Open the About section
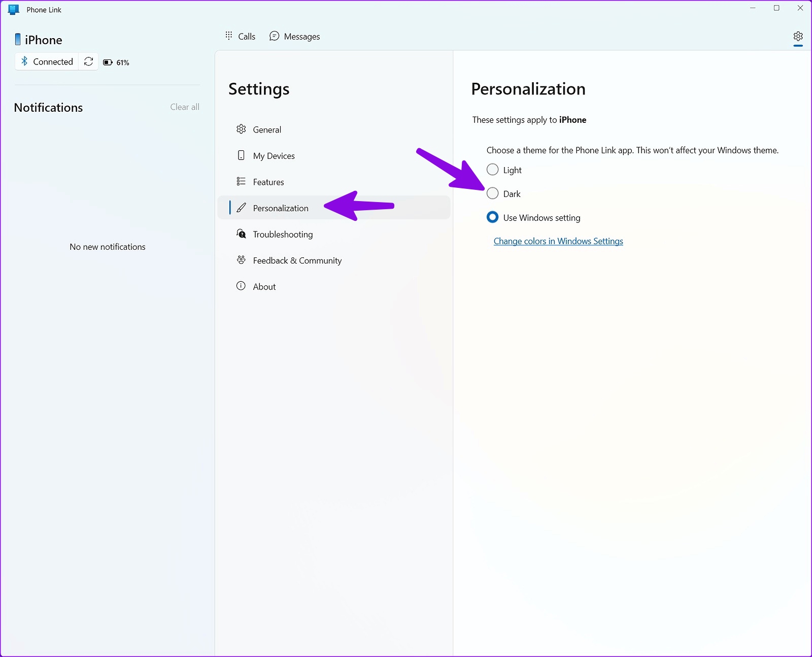The height and width of the screenshot is (657, 812). [x=334, y=286]
